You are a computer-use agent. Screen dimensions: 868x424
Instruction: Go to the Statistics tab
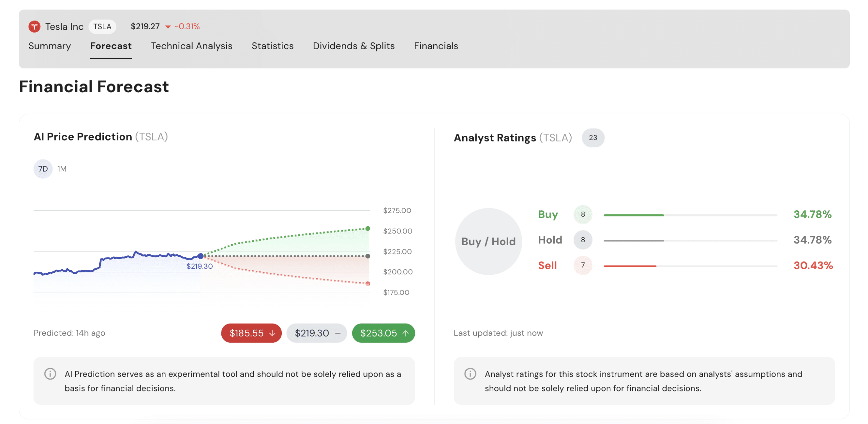click(x=272, y=46)
